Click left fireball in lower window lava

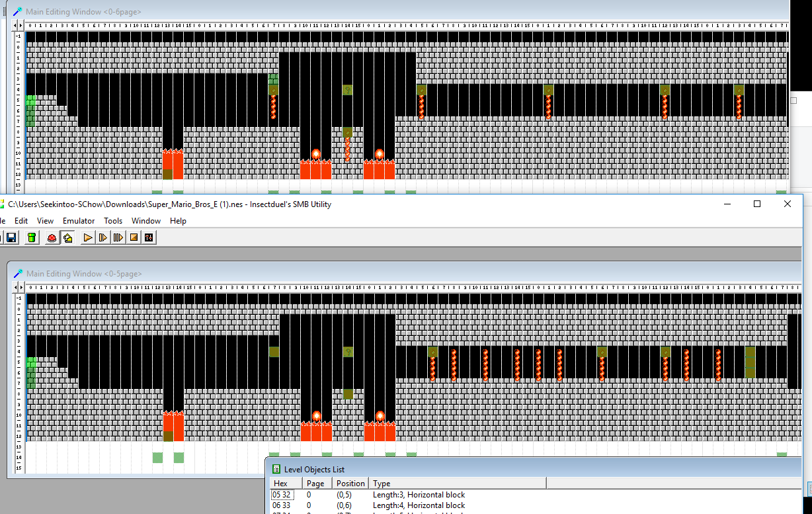pos(316,416)
